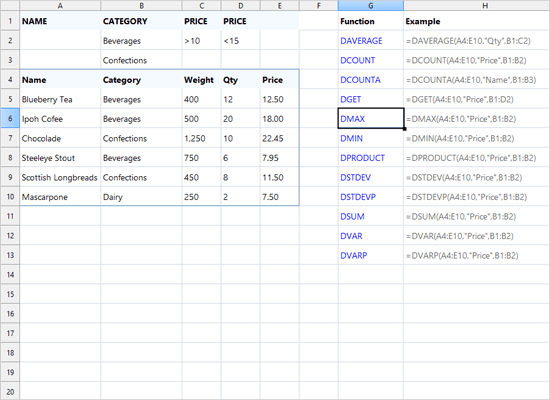
Task: Select the Scottish Longbreads cell
Action: (x=60, y=178)
